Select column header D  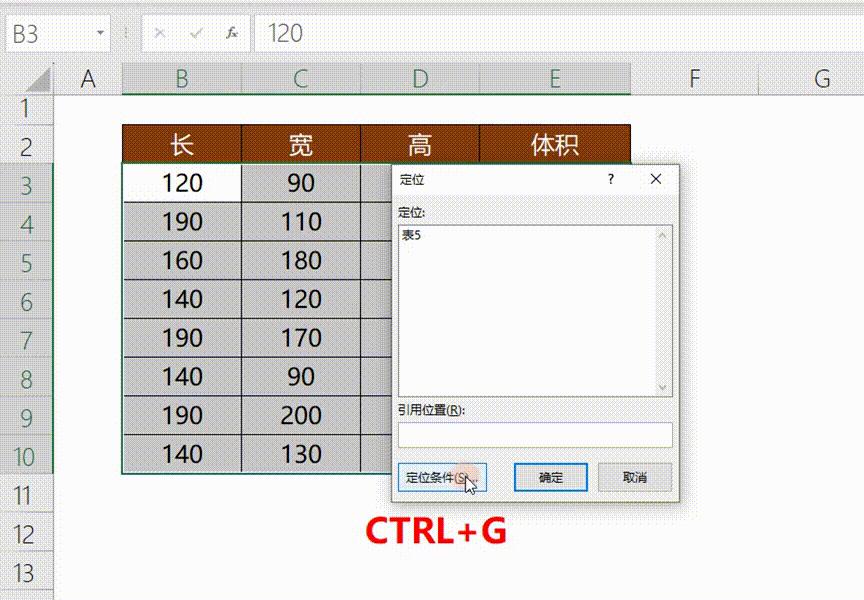point(419,78)
